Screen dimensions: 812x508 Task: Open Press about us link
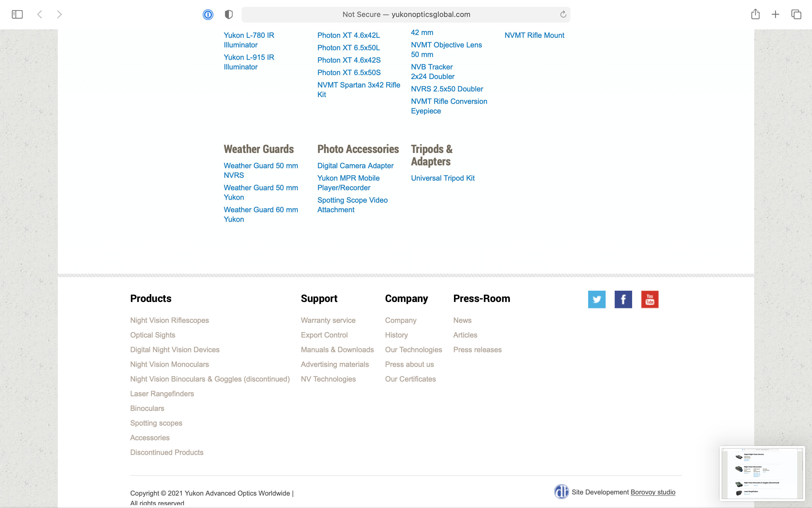pos(409,364)
